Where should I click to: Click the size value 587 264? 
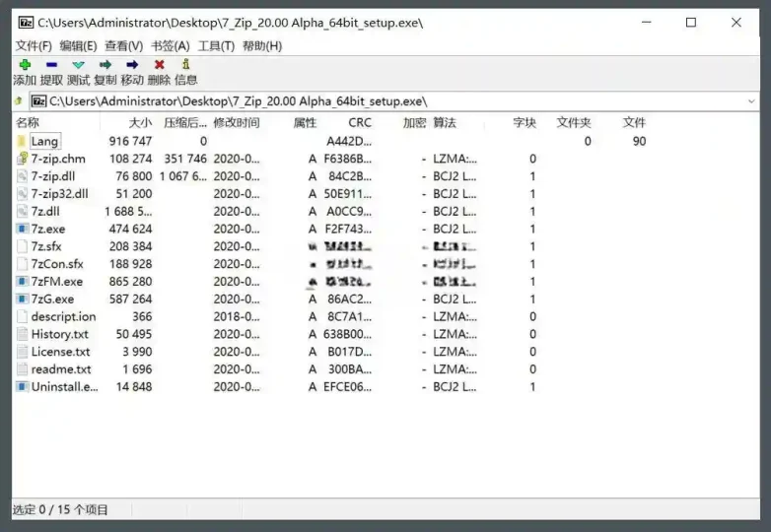(130, 299)
